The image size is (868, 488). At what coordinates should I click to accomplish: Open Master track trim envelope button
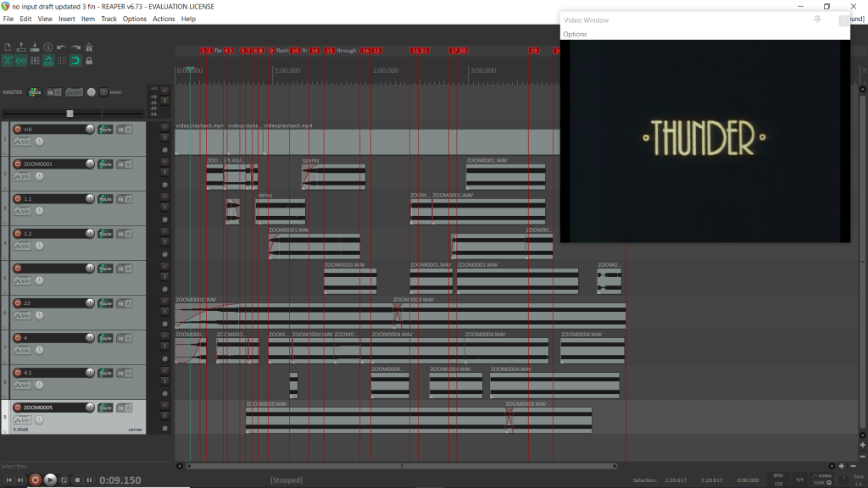[x=74, y=92]
